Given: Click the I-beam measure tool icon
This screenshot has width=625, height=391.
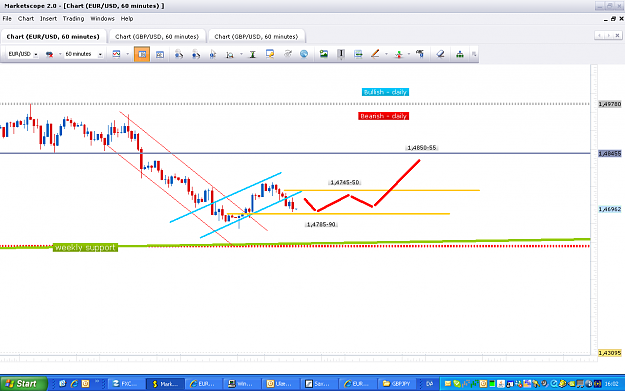Looking at the screenshot, I should pyautogui.click(x=252, y=54).
